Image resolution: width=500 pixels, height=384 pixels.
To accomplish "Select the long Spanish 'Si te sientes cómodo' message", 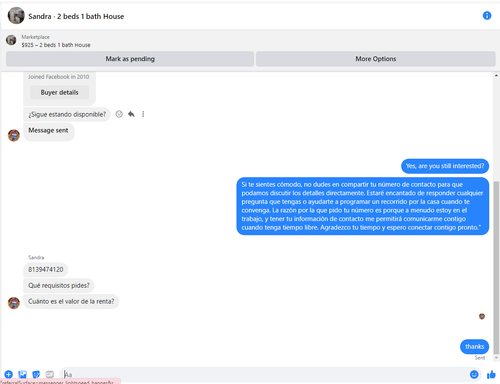I will coord(363,206).
